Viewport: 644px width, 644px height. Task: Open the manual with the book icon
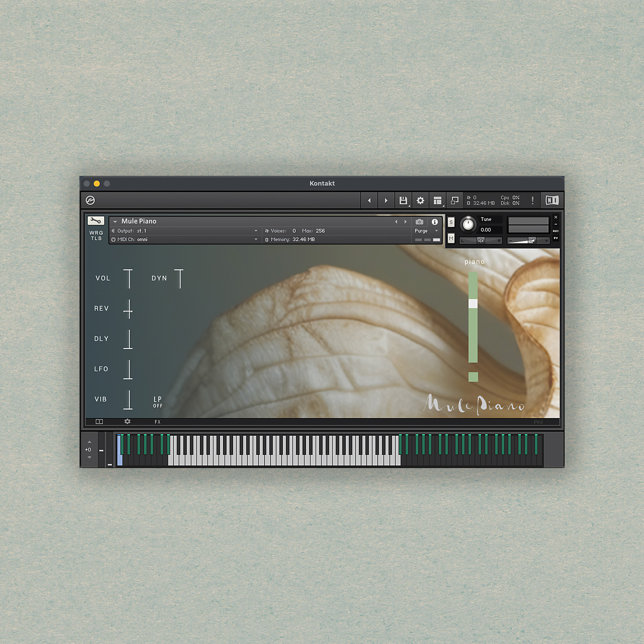(x=99, y=422)
